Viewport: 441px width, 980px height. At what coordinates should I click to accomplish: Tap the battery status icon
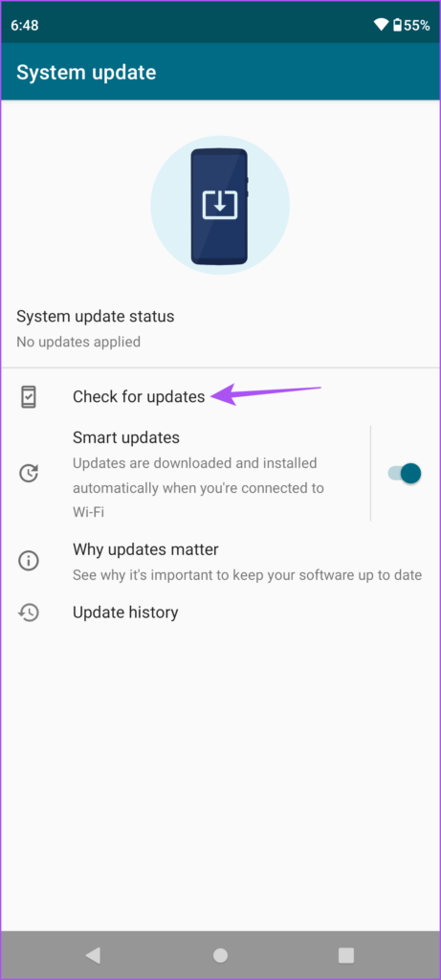click(x=397, y=25)
